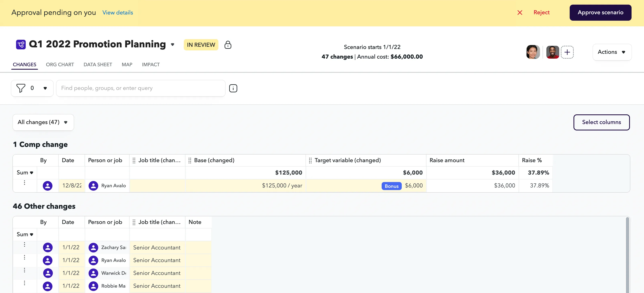Click the Bonus tag in Ryan Avalo row
Viewport: 644px width, 293px height.
click(392, 186)
